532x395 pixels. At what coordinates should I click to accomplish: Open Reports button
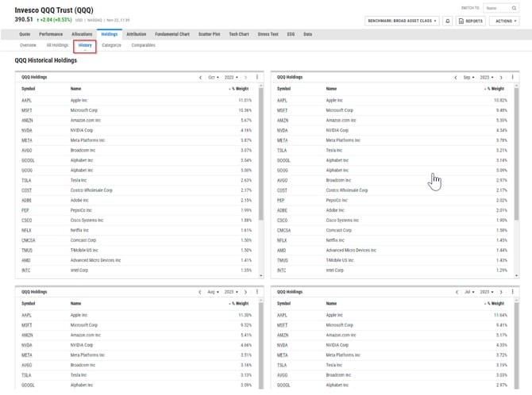coord(471,21)
